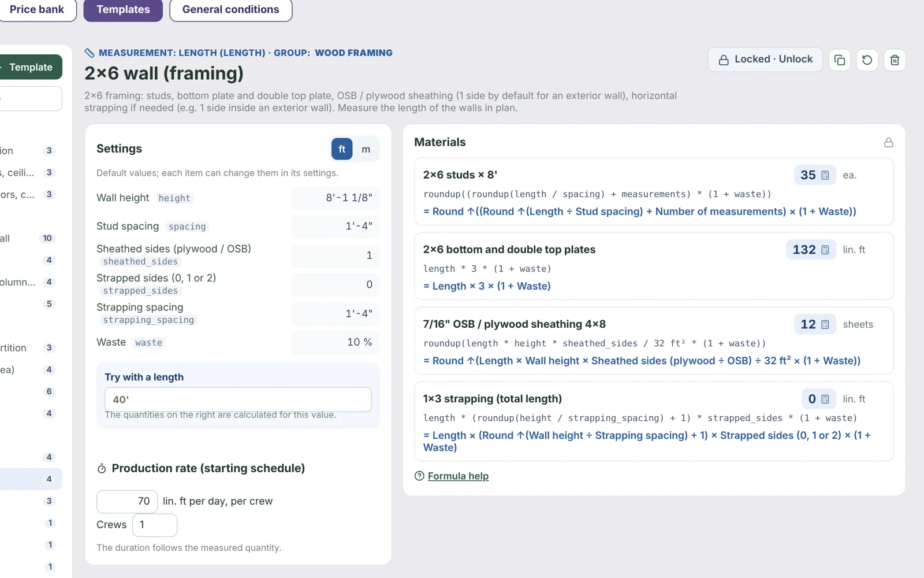Click the WOOD FRAMING group link
Image resolution: width=924 pixels, height=578 pixels.
point(353,53)
